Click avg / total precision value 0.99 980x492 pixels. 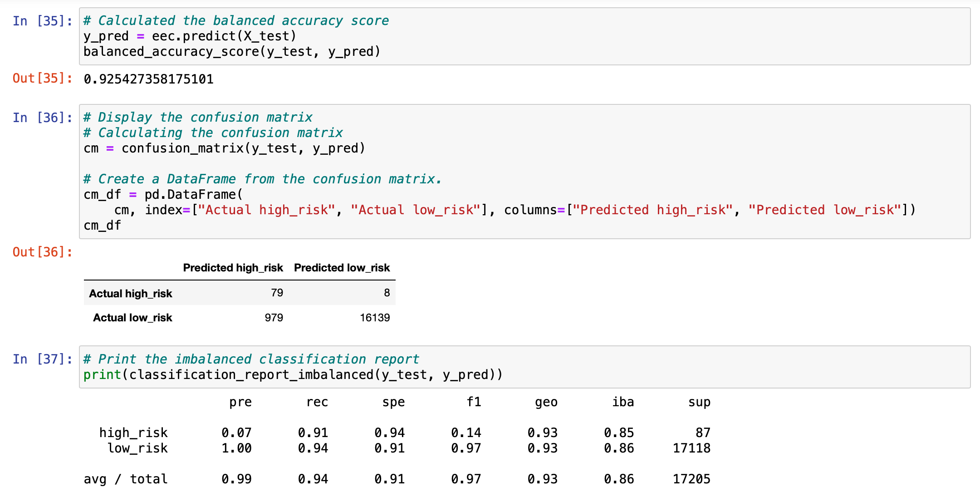click(236, 479)
